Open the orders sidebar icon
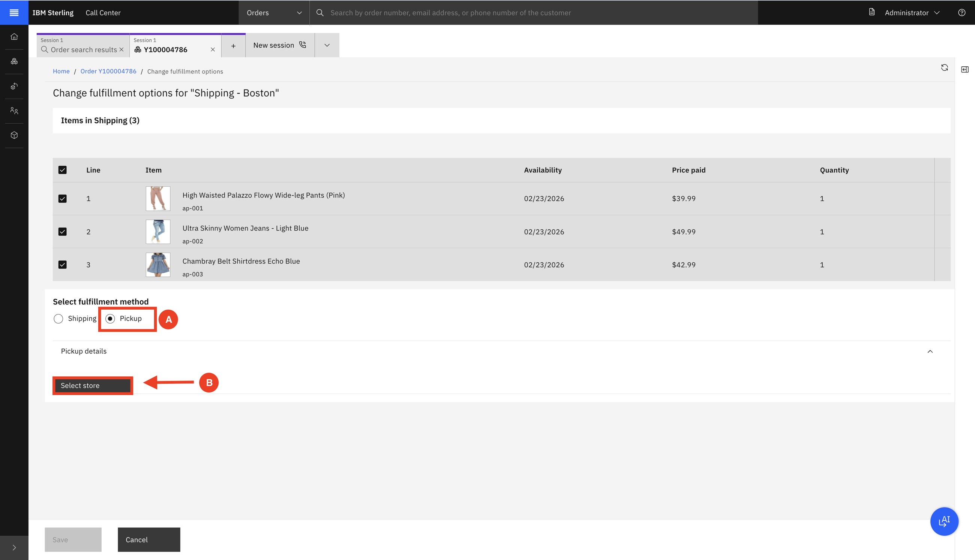This screenshot has width=975, height=560. [x=14, y=61]
